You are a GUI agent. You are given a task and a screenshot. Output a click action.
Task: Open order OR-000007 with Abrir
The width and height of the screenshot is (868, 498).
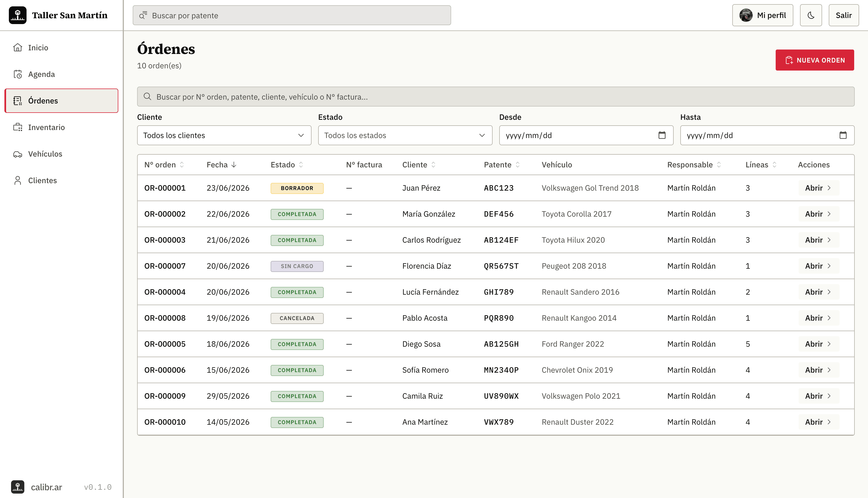point(819,266)
